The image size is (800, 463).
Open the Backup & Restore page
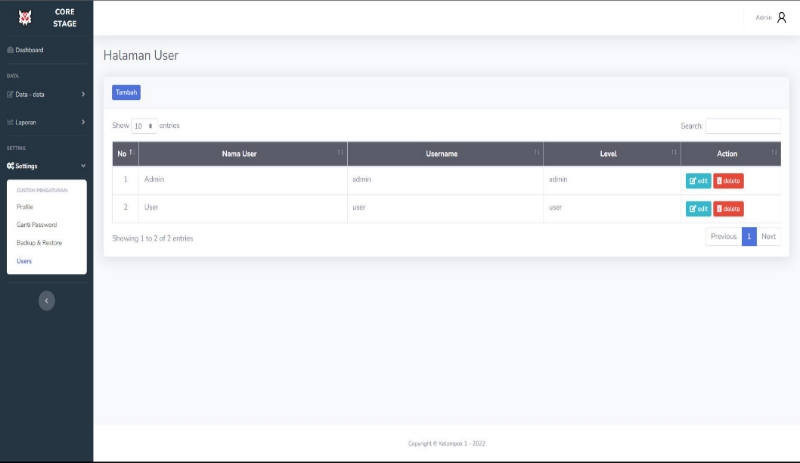point(39,243)
